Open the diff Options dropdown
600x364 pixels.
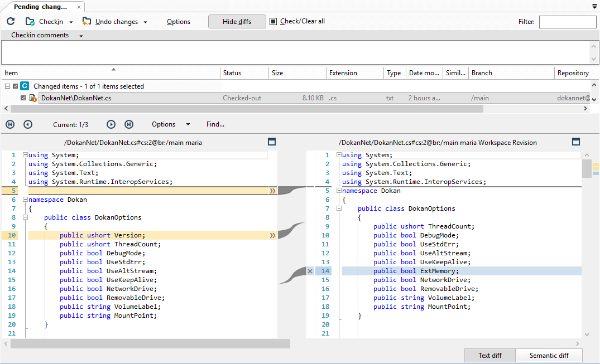click(x=171, y=124)
